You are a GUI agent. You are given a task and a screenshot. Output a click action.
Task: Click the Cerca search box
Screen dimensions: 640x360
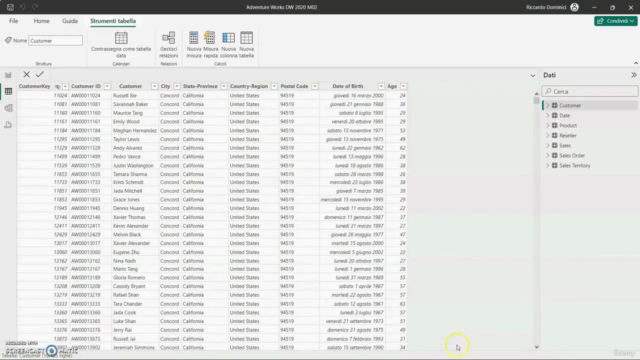[590, 91]
